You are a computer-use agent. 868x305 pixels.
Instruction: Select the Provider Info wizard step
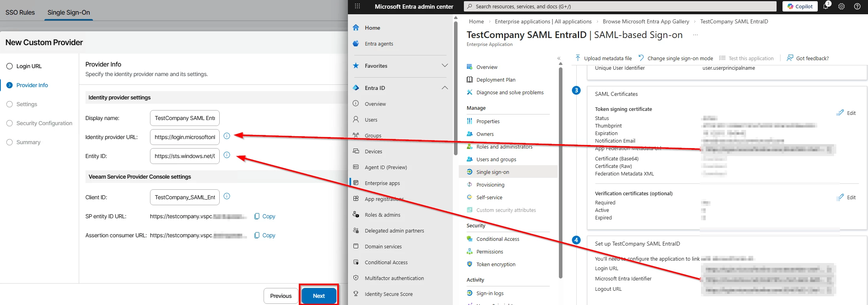27,85
